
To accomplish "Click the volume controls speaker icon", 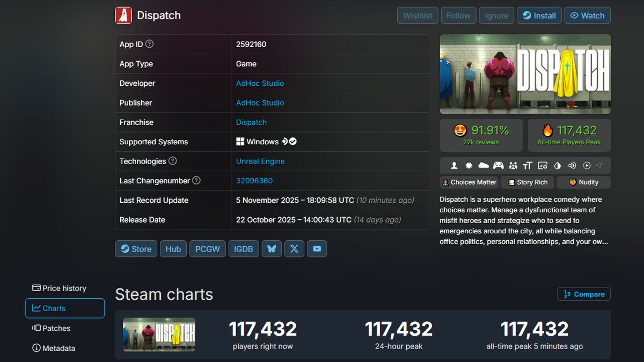I will pos(572,166).
